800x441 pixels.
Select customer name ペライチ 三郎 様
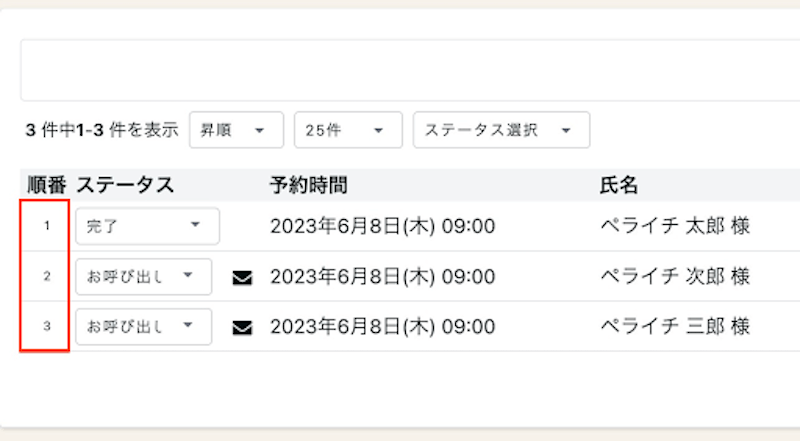[x=675, y=327]
